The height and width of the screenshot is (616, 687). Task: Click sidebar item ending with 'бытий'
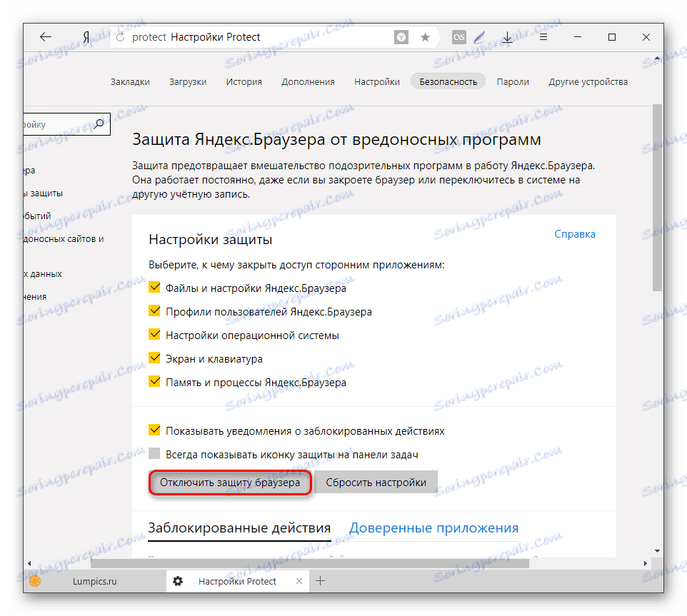point(38,216)
